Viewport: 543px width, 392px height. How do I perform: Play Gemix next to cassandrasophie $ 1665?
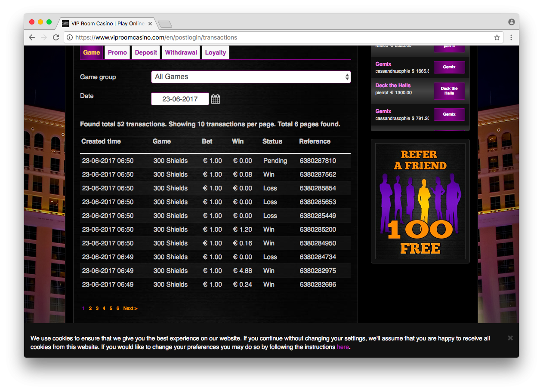pos(449,67)
